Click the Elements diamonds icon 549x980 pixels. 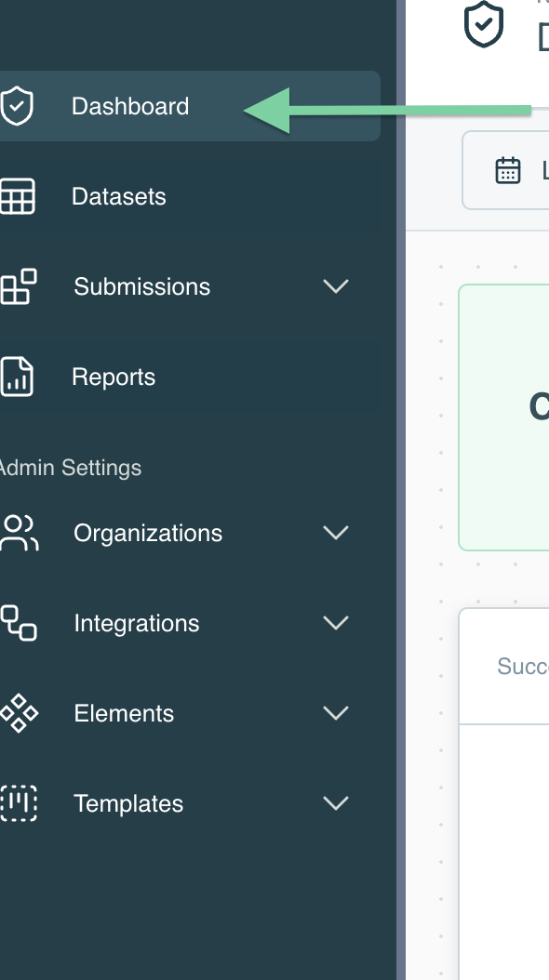pos(19,713)
